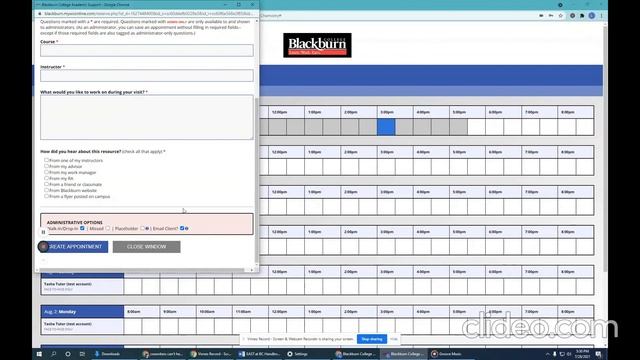Click the bookmark star icon in Chrome
Viewport: 640px width, 360px height.
(x=561, y=16)
